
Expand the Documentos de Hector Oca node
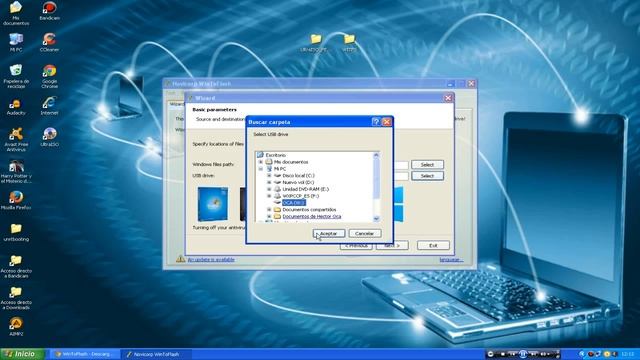pyautogui.click(x=269, y=216)
